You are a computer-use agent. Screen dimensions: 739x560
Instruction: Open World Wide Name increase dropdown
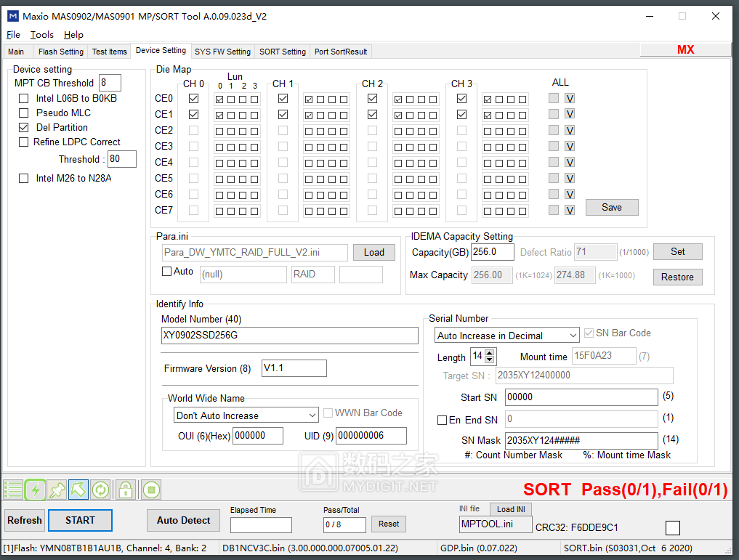tap(246, 415)
